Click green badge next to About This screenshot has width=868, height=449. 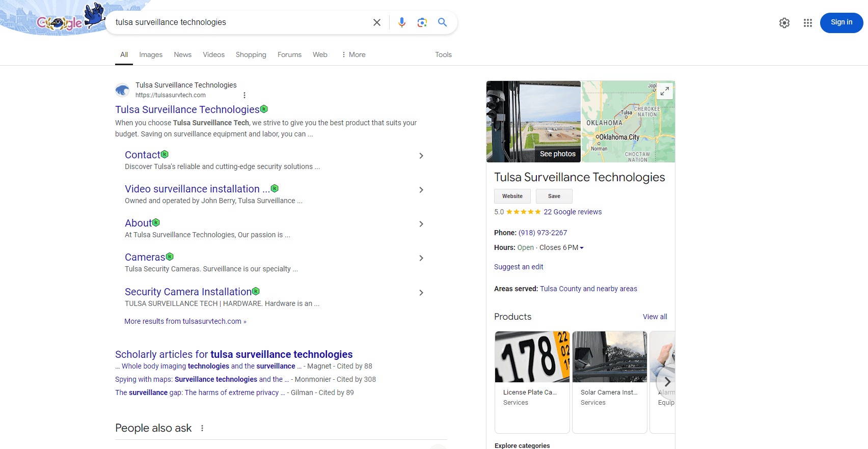pos(156,222)
